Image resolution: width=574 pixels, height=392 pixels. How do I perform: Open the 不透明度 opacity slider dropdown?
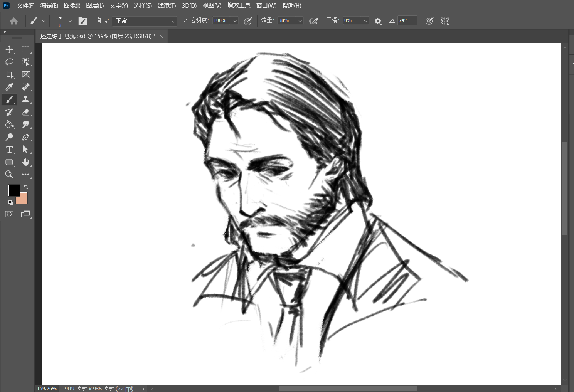[235, 21]
